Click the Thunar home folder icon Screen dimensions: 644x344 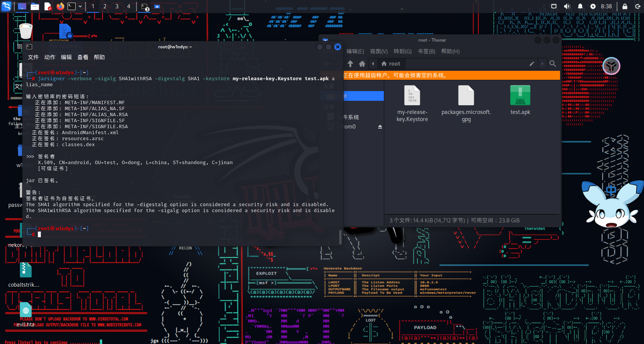pos(362,64)
